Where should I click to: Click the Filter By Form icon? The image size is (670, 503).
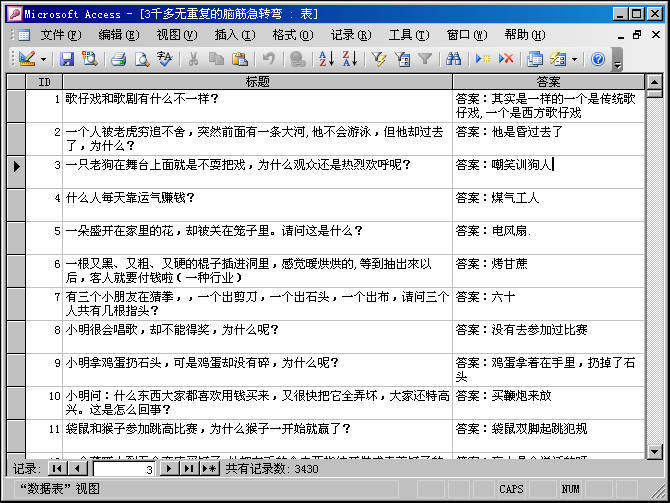(402, 59)
